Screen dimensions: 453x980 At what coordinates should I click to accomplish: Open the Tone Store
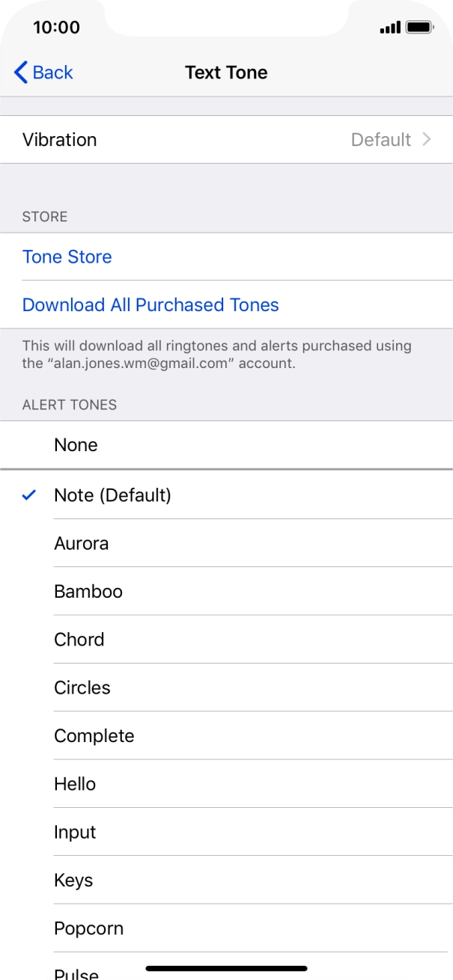[67, 257]
